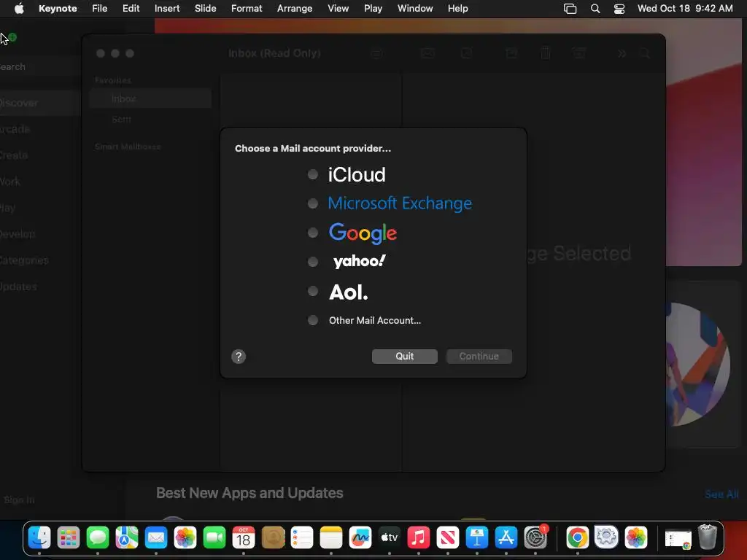Viewport: 747px width, 560px height.
Task: Open the Help menu
Action: [x=457, y=8]
